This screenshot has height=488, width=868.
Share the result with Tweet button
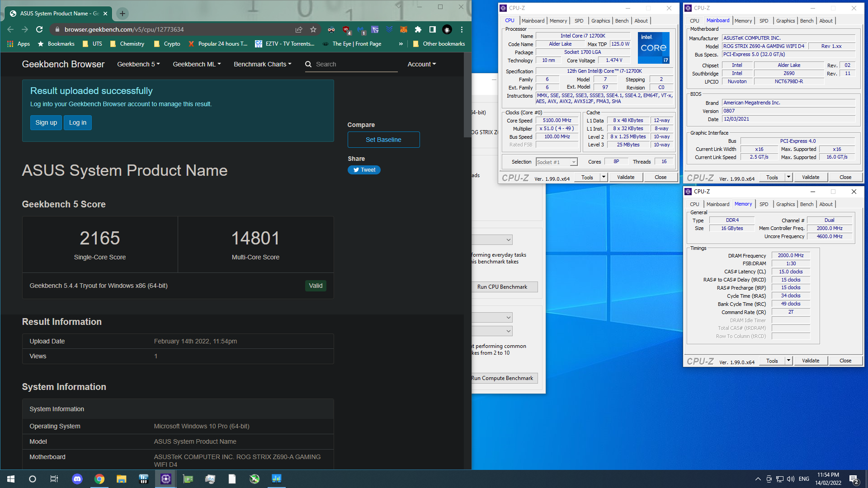coord(364,170)
